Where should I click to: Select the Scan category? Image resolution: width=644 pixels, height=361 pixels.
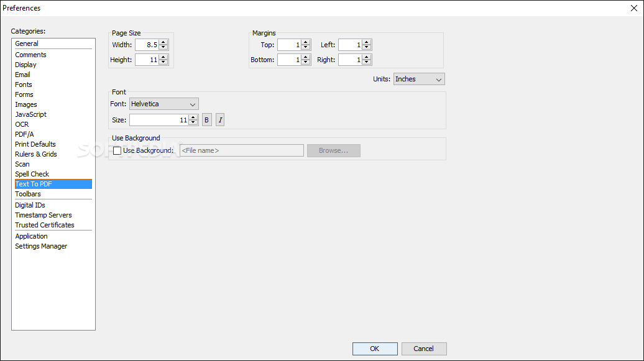pos(53,164)
